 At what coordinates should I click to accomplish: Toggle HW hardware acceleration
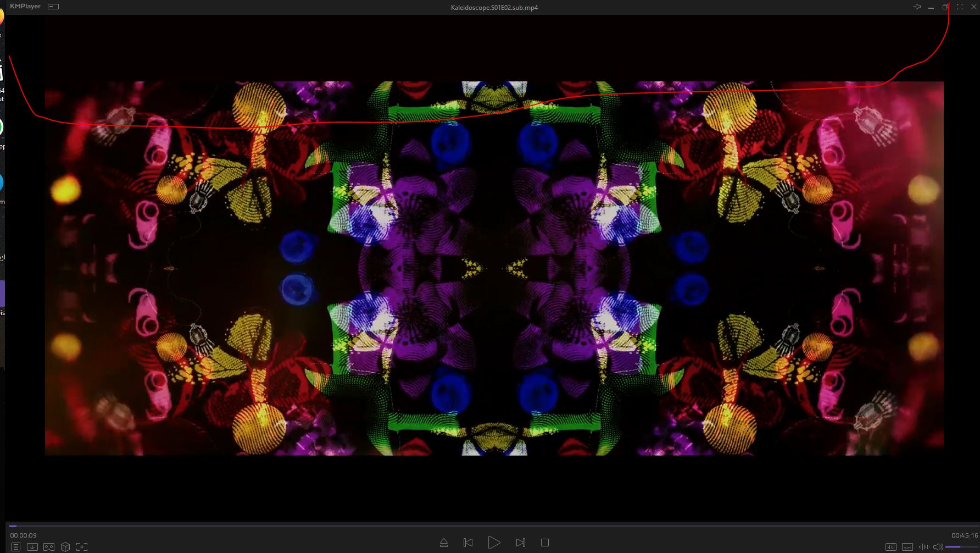891,546
